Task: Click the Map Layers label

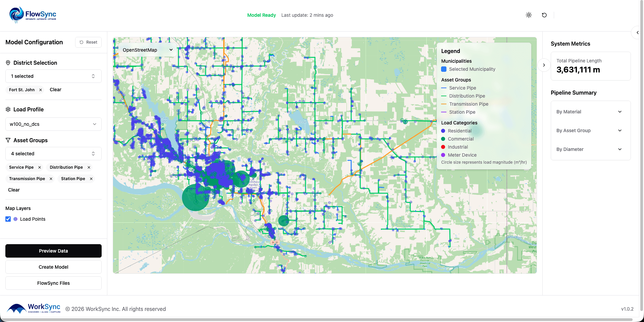Action: 18,208
